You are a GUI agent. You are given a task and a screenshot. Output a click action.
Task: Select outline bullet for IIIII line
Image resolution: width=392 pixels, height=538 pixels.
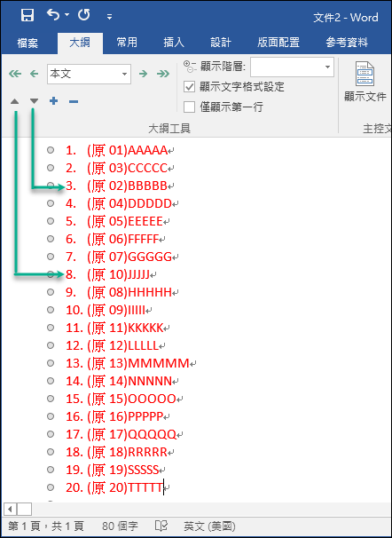[x=51, y=310]
